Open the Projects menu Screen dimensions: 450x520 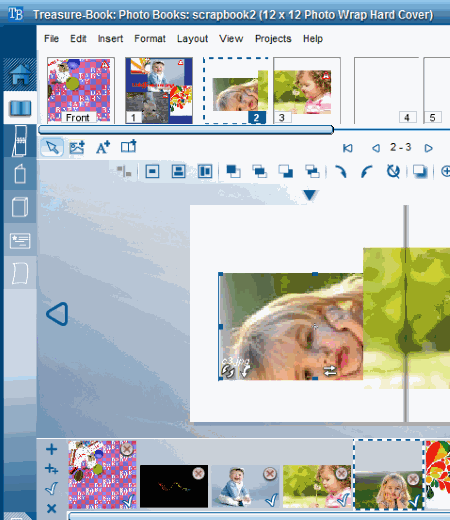tap(273, 39)
